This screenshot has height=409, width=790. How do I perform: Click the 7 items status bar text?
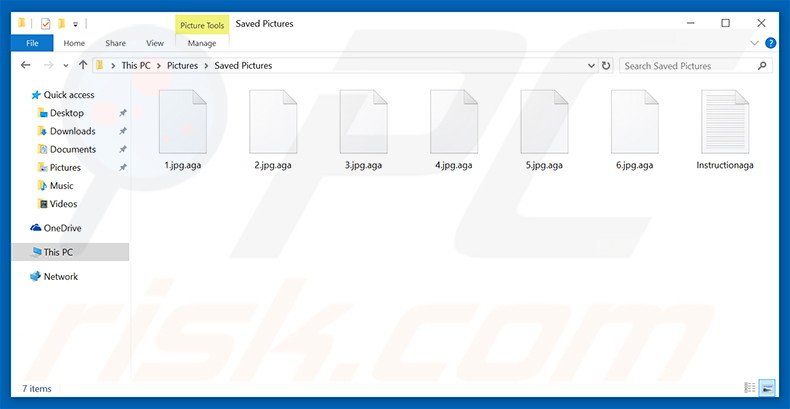[37, 389]
